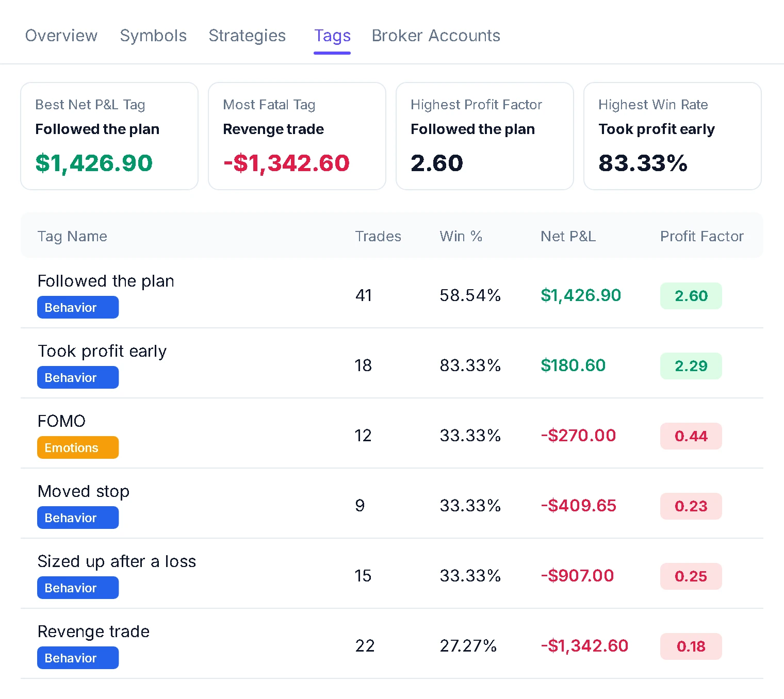Click the 2.29 profit factor badge

tap(691, 366)
